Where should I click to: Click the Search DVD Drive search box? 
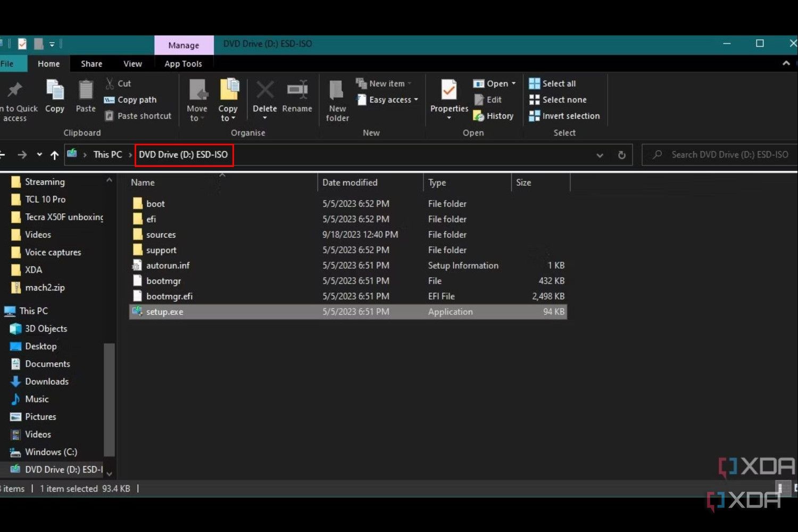pyautogui.click(x=719, y=155)
